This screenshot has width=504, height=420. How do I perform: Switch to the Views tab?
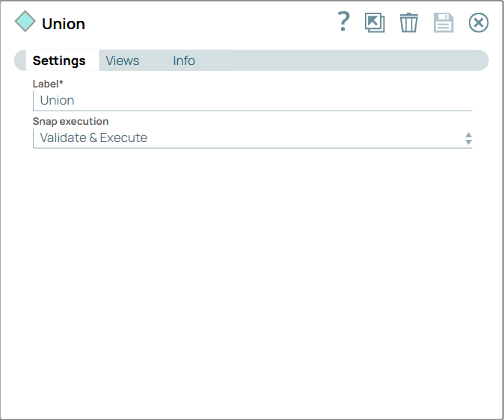click(x=123, y=61)
